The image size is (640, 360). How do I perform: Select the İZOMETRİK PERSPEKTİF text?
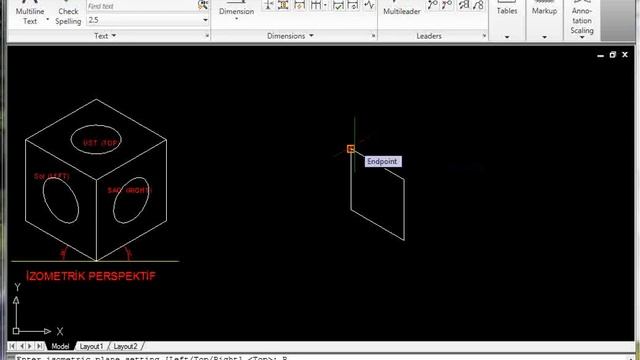pos(91,276)
